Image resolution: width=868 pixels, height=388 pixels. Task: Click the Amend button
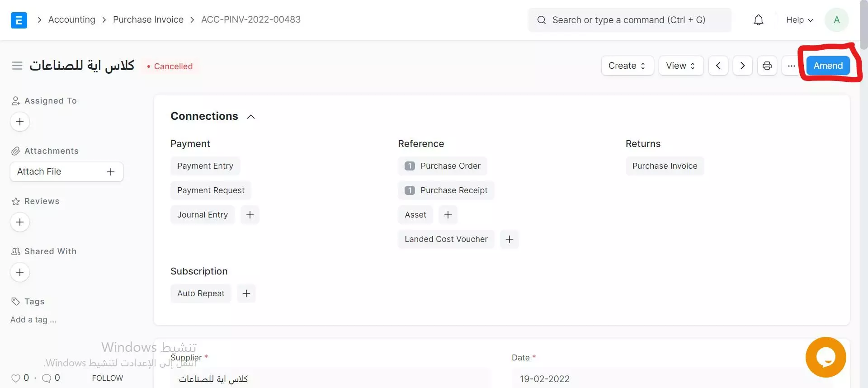[828, 66]
